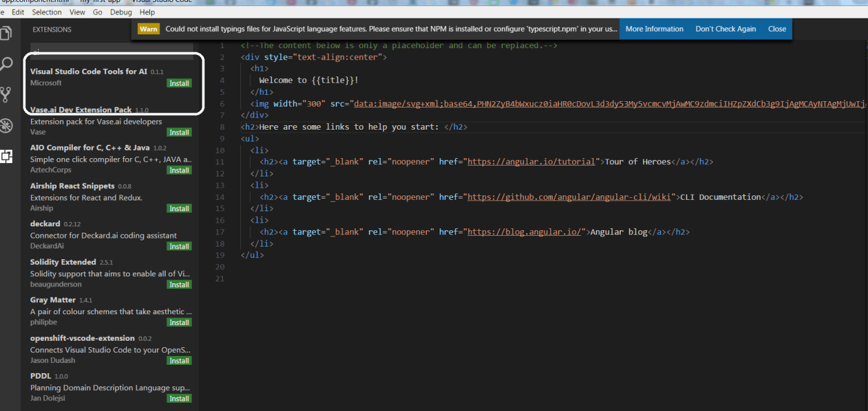Click Don't Check Again button
The height and width of the screenshot is (411, 868).
(726, 29)
